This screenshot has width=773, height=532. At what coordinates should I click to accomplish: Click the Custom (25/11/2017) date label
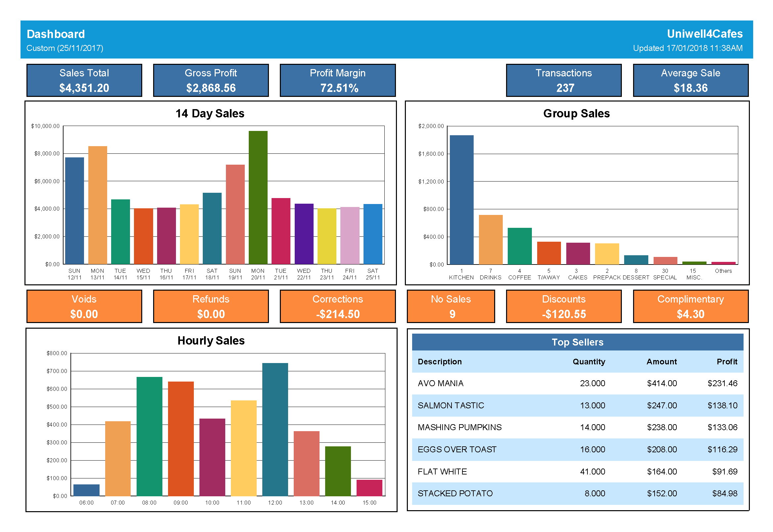pyautogui.click(x=65, y=48)
